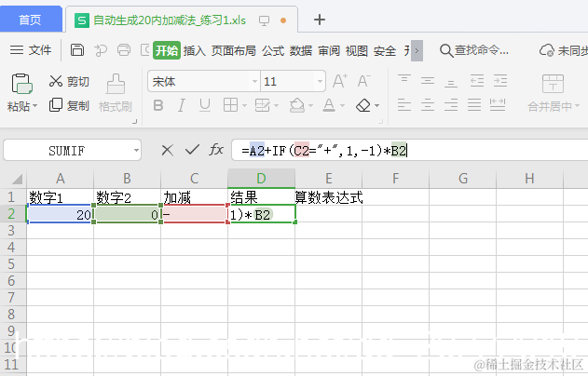Select column D header
The image size is (588, 376).
pos(261,179)
